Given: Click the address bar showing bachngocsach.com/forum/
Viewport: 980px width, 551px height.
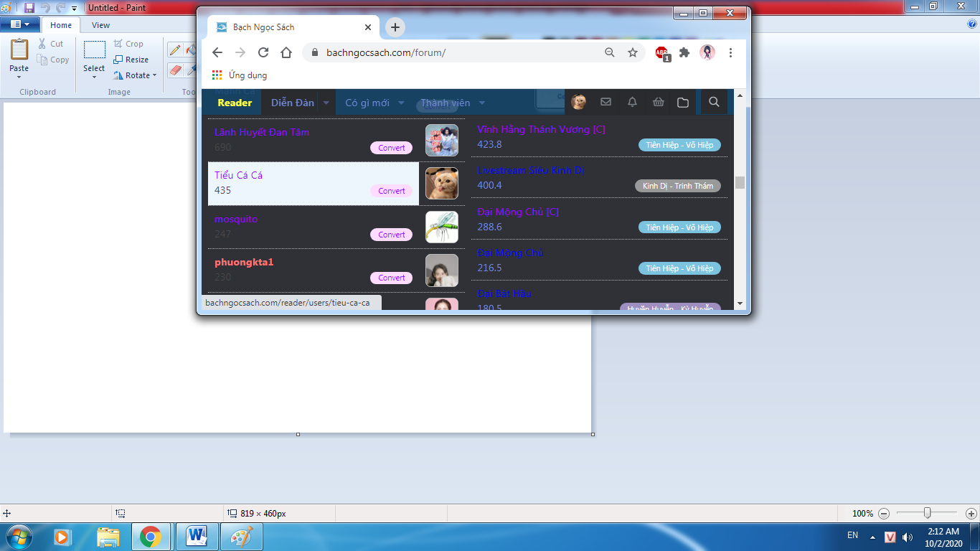Looking at the screenshot, I should point(459,52).
